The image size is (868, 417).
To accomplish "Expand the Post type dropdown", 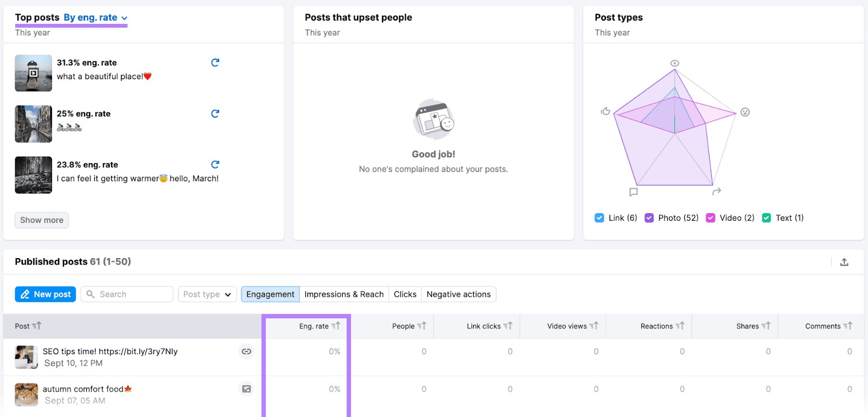I will [x=207, y=294].
